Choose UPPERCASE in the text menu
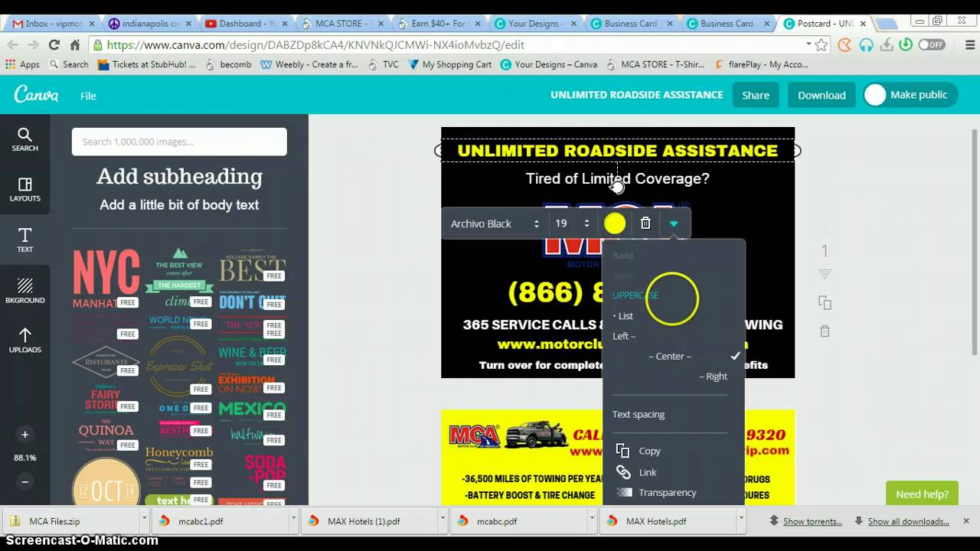This screenshot has height=551, width=980. 635,295
